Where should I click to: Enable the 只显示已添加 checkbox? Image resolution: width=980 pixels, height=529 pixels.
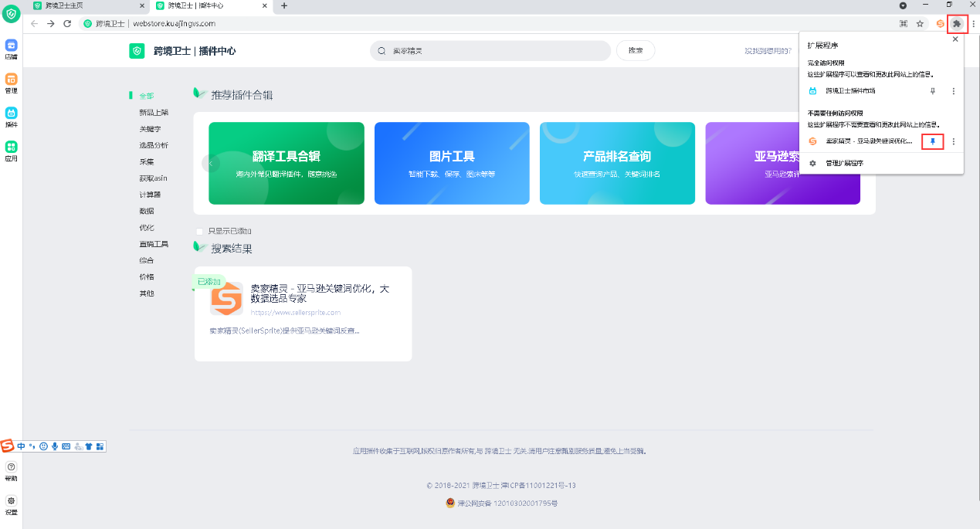199,230
